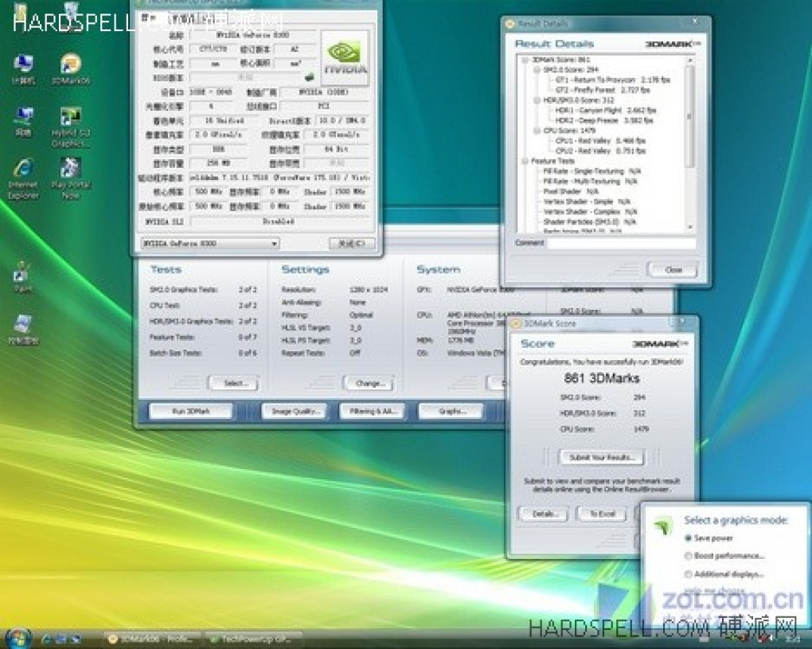The height and width of the screenshot is (649, 812).
Task: Select the HDR2 - Deep Freeze row
Action: (x=603, y=120)
